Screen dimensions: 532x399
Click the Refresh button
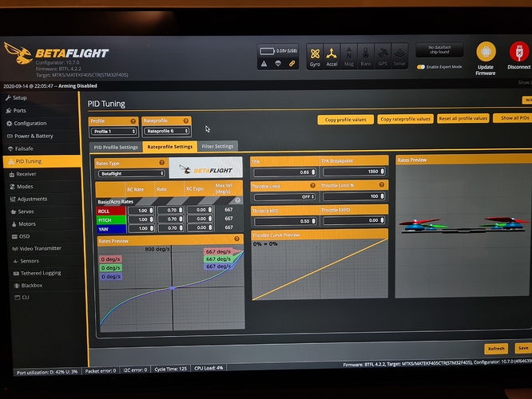(496, 349)
